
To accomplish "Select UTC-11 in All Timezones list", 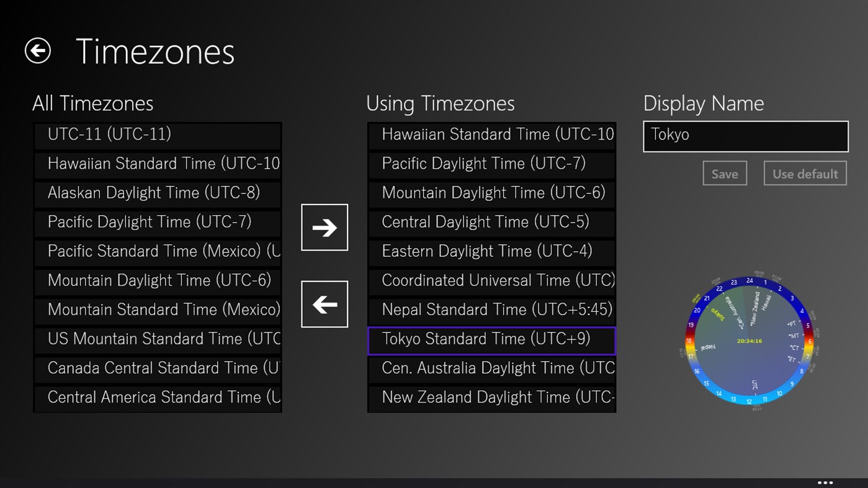I will (x=157, y=134).
